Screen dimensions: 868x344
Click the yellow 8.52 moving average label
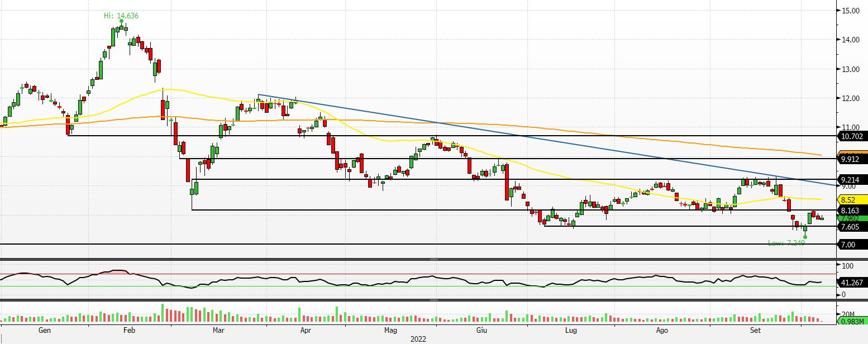pos(852,199)
